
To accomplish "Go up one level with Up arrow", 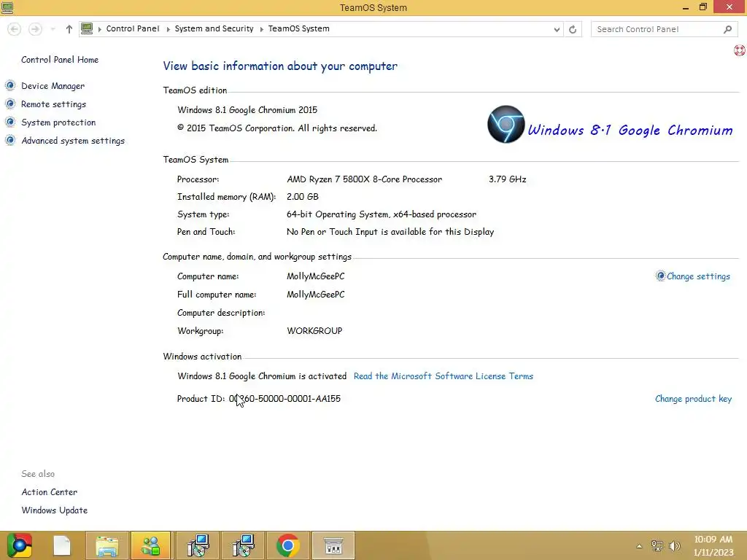I will pos(69,29).
